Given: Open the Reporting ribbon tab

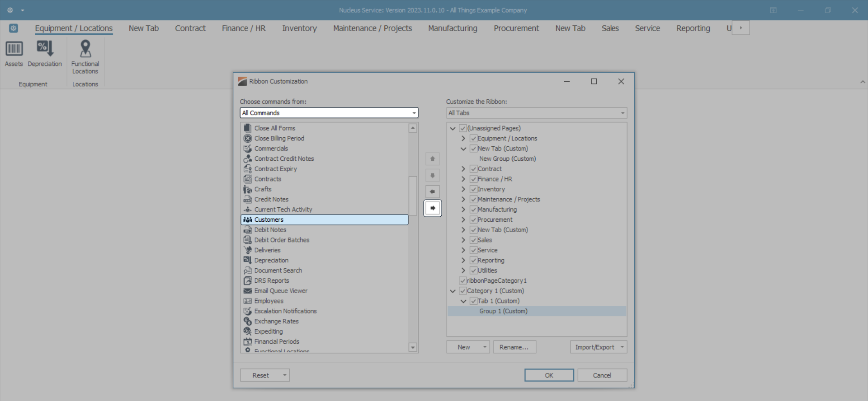Looking at the screenshot, I should tap(693, 28).
